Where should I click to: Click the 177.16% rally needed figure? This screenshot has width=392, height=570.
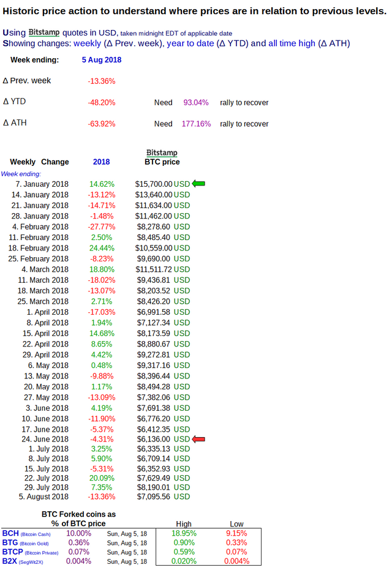click(x=197, y=124)
